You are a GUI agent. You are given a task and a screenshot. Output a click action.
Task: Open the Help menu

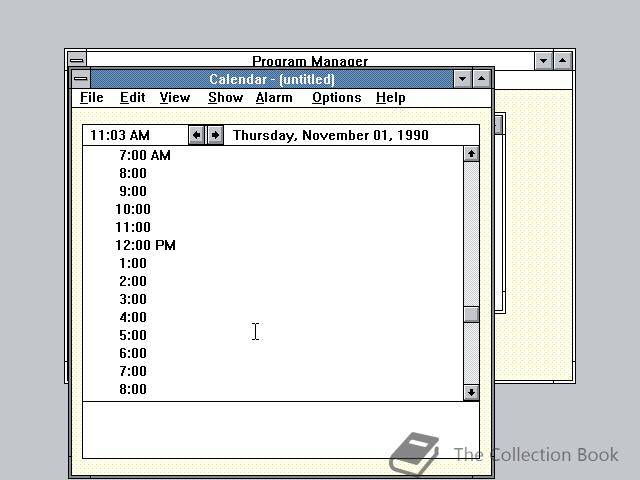pos(391,98)
